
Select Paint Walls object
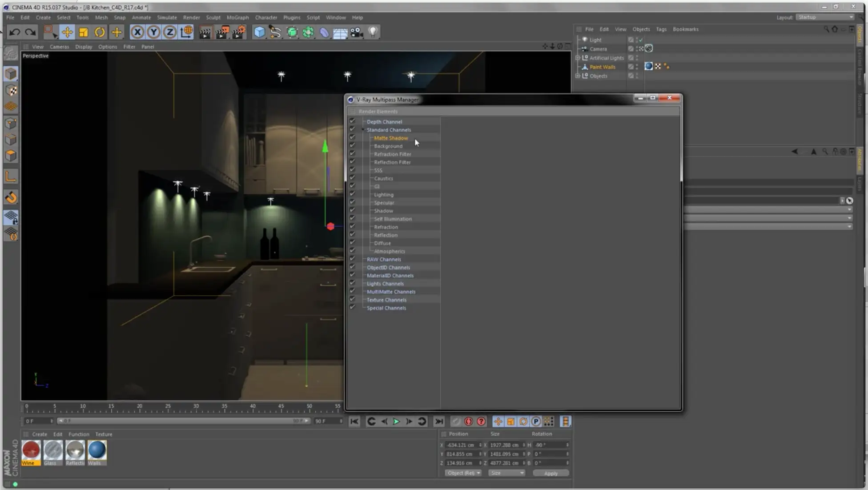[603, 67]
